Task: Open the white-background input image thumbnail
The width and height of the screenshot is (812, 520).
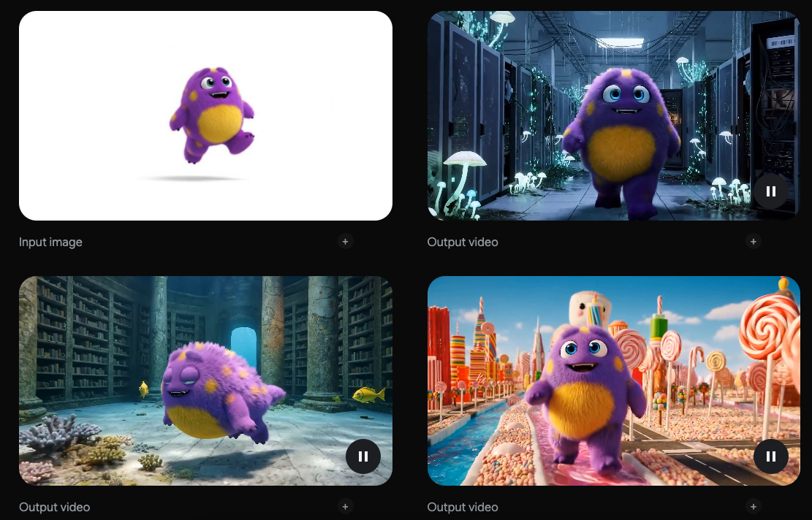Action: pos(205,116)
